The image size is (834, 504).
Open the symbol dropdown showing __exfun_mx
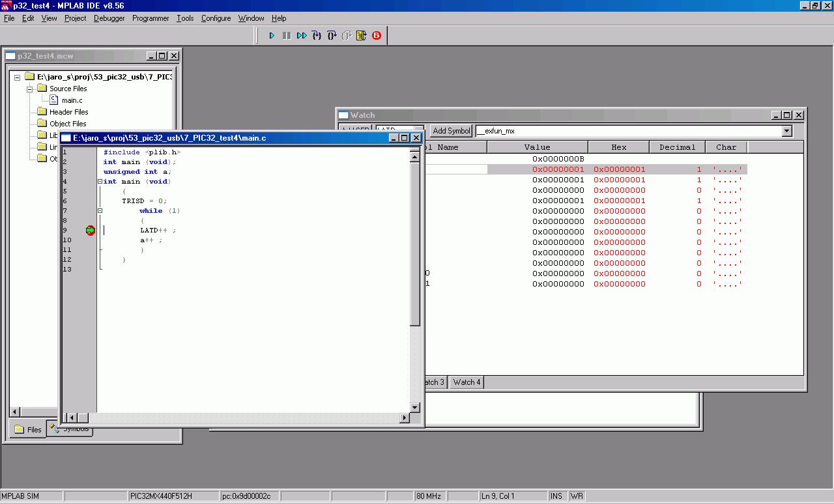[787, 131]
